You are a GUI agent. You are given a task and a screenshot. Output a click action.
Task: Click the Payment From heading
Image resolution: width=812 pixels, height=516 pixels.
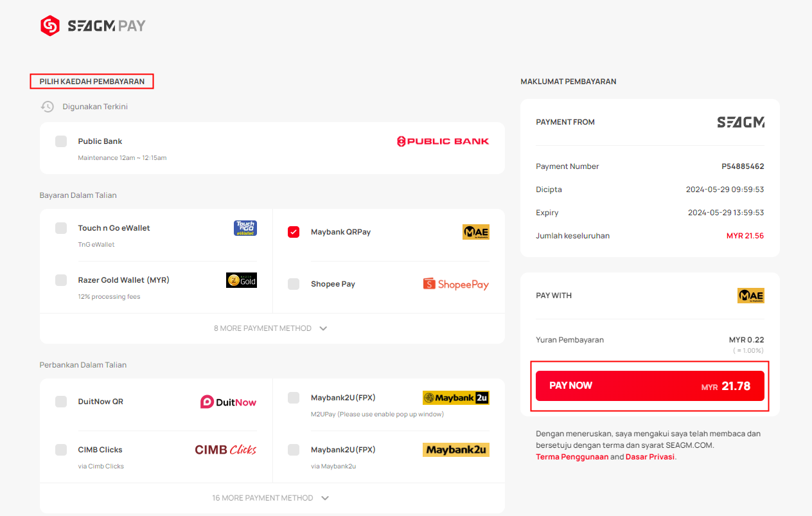565,122
